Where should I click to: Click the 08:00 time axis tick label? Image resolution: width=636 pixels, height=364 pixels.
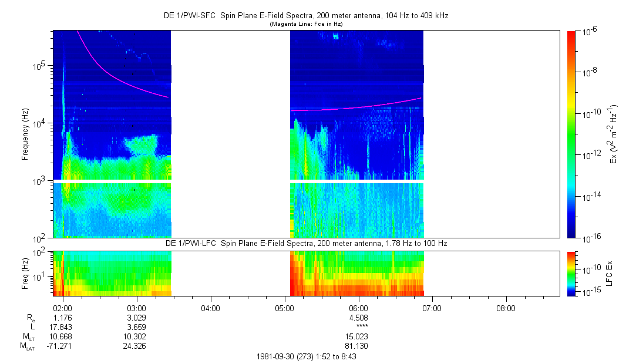(x=506, y=308)
